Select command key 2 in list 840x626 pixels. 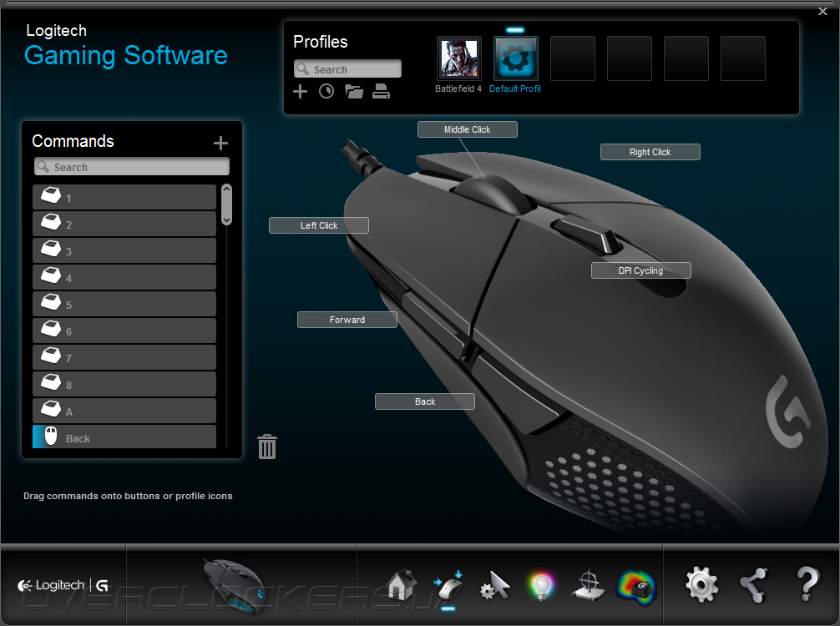pos(124,224)
